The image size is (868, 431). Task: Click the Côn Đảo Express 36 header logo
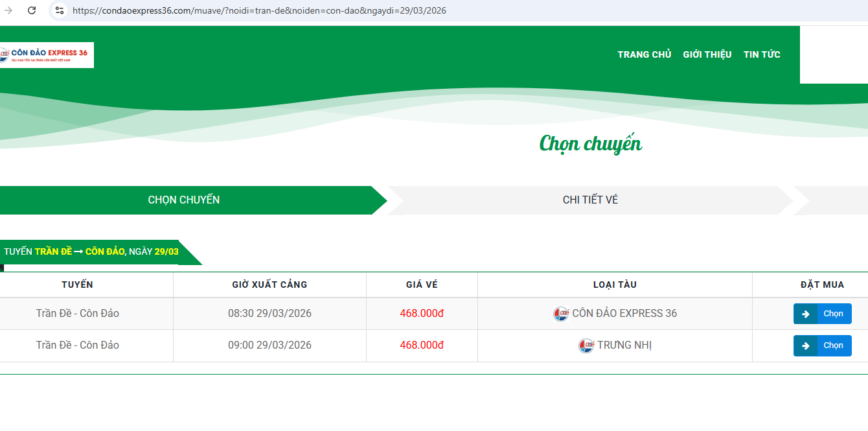pyautogui.click(x=47, y=55)
